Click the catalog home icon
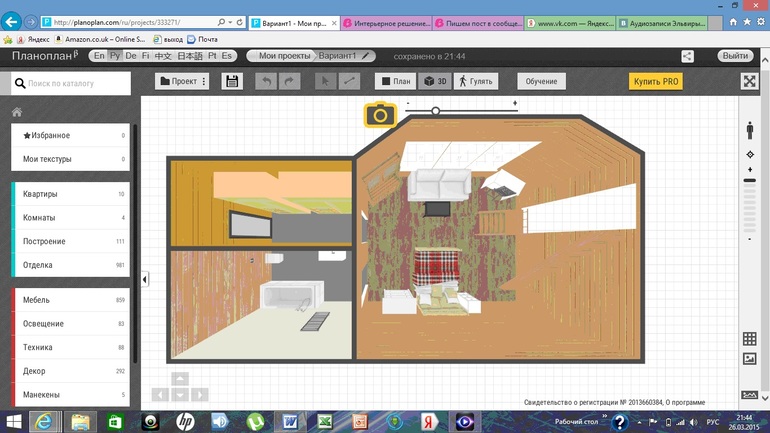The image size is (770, 433). click(x=17, y=112)
